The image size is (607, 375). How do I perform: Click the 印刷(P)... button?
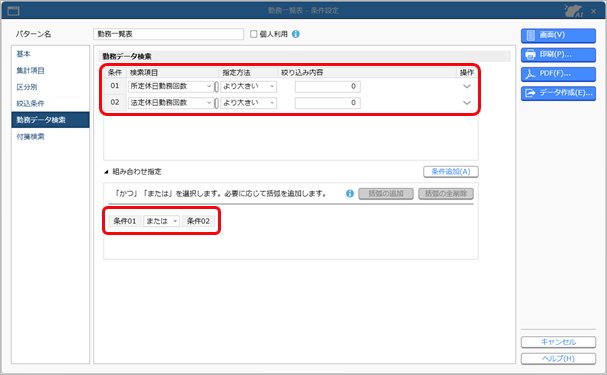[558, 55]
